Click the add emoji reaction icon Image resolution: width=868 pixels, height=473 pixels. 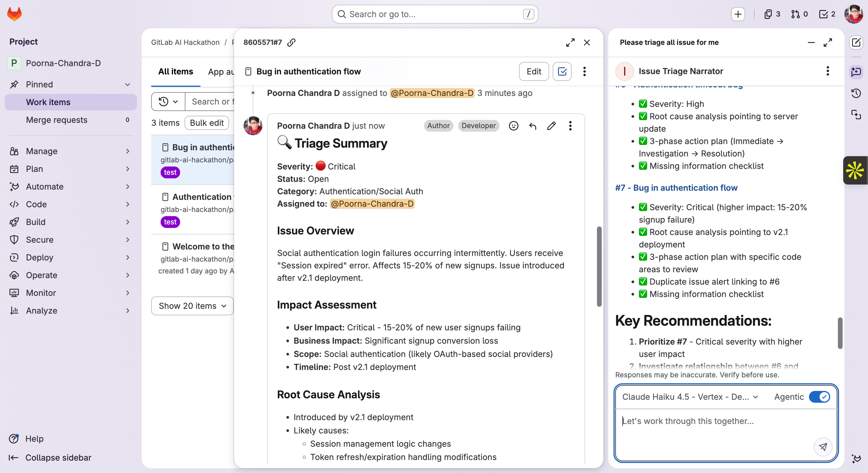pyautogui.click(x=513, y=126)
